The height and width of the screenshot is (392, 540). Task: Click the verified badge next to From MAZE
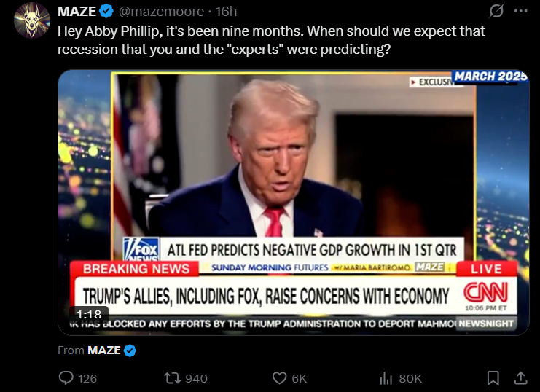pos(130,350)
